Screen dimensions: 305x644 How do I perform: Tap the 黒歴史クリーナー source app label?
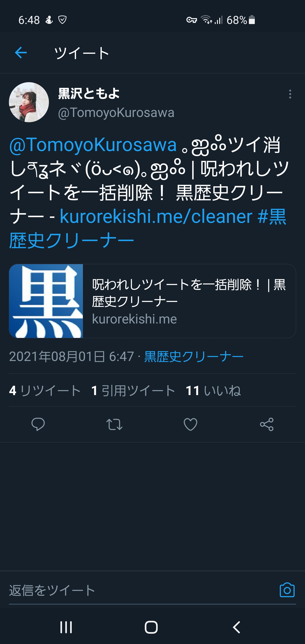[194, 356]
